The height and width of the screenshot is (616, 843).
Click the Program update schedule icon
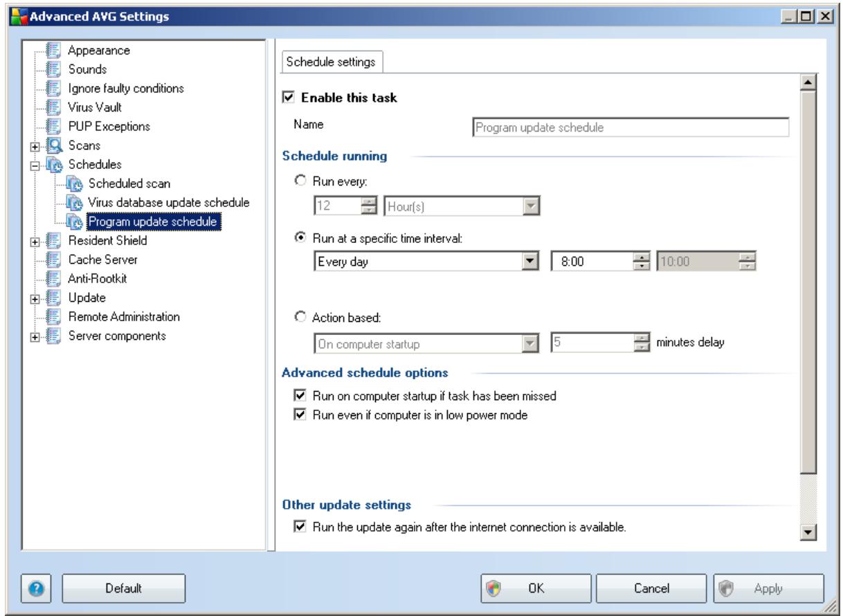75,221
